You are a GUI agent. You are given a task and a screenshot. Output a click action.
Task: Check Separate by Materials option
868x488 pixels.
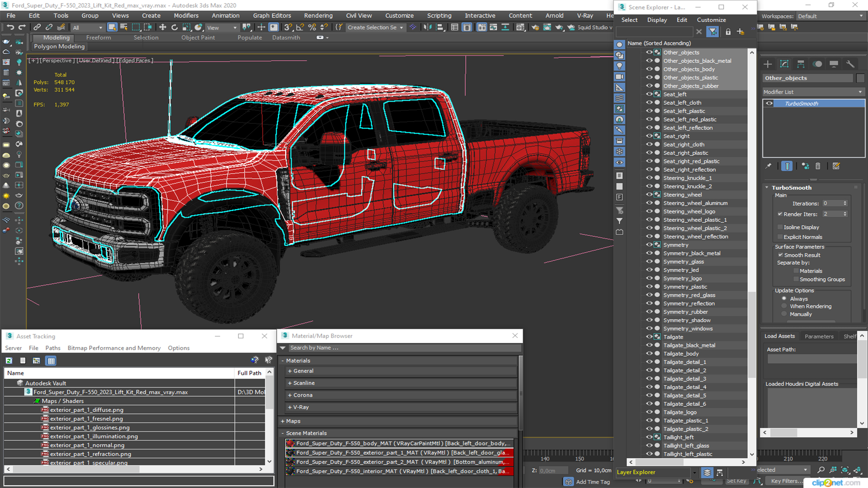point(796,271)
